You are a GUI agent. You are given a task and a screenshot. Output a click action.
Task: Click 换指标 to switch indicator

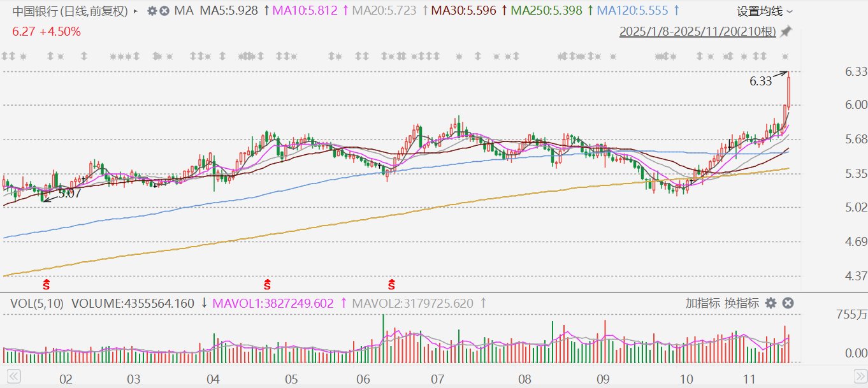tap(741, 303)
